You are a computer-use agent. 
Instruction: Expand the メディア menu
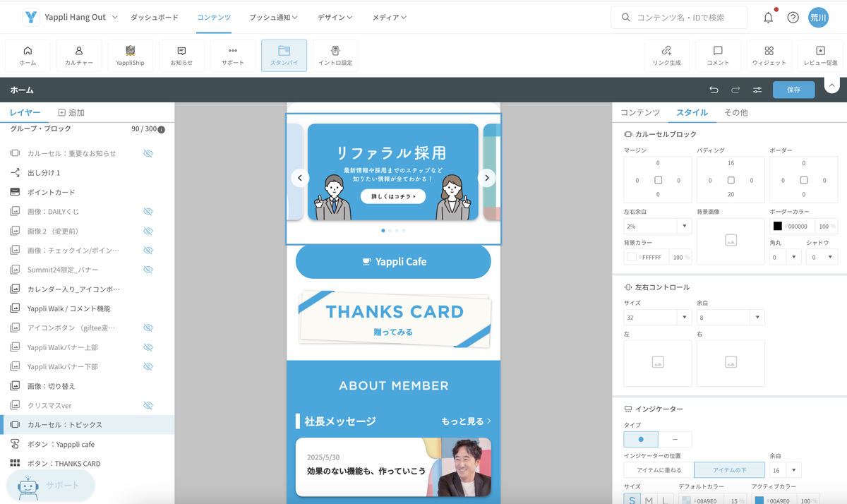(390, 17)
